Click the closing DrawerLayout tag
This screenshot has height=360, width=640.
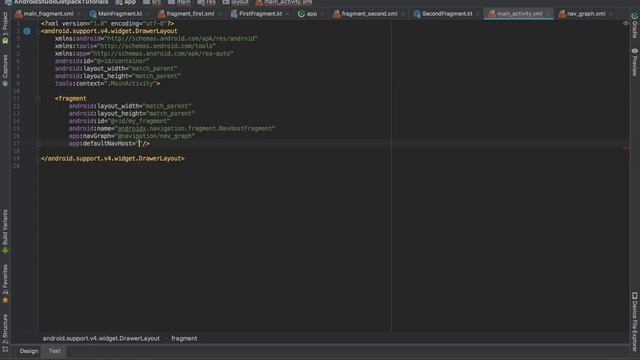[113, 158]
